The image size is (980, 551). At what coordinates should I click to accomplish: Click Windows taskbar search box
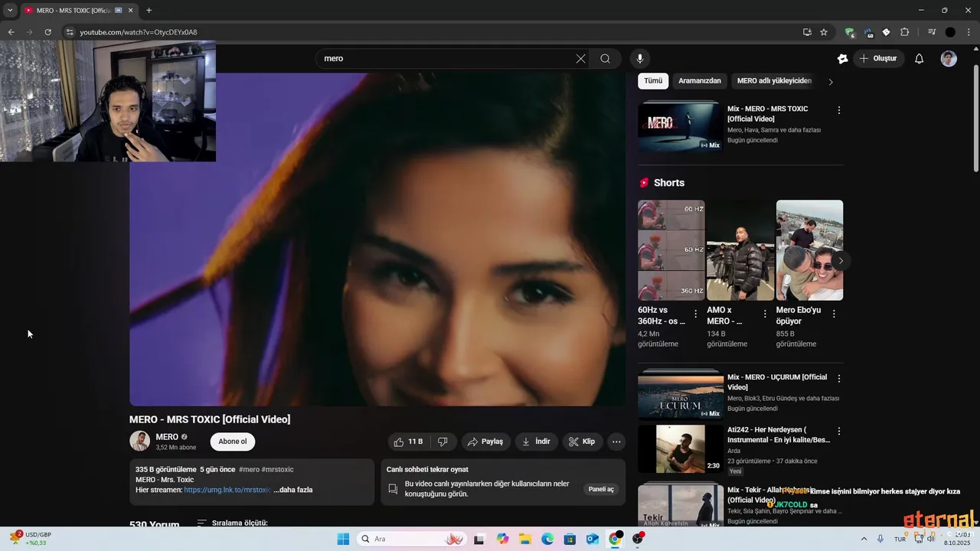pyautogui.click(x=412, y=539)
